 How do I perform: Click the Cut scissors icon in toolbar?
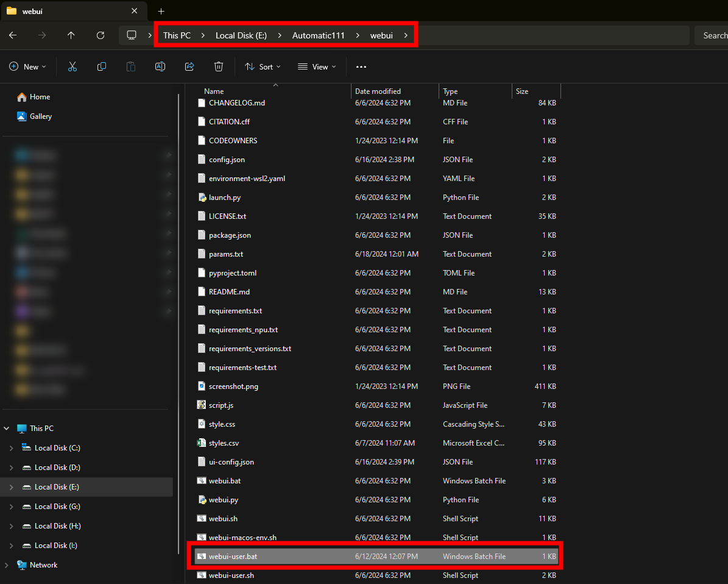(72, 66)
